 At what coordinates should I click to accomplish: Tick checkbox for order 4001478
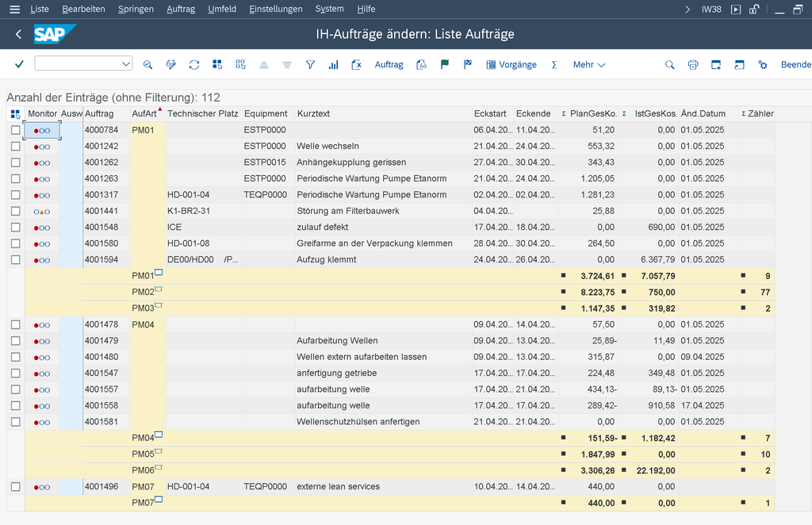tap(16, 324)
